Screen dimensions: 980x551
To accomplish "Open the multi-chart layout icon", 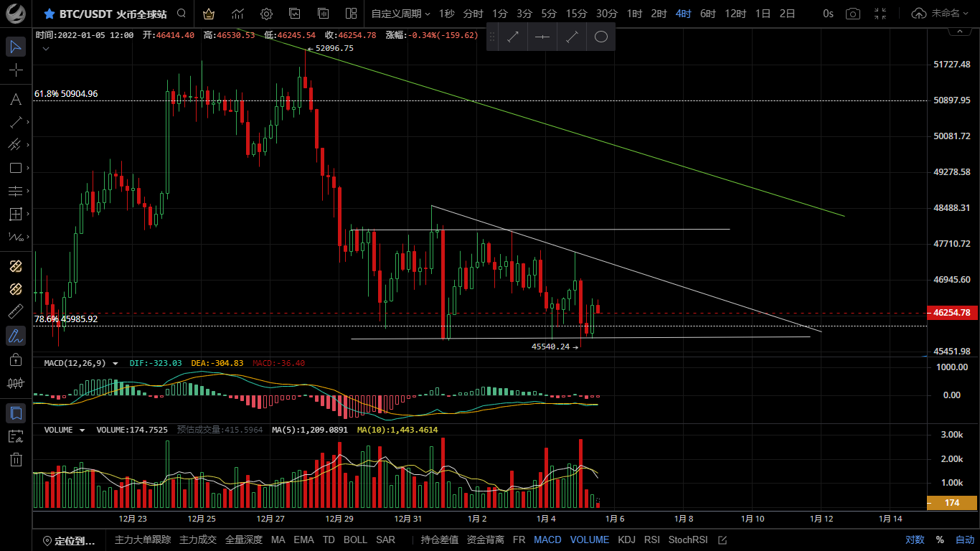I will click(x=351, y=14).
